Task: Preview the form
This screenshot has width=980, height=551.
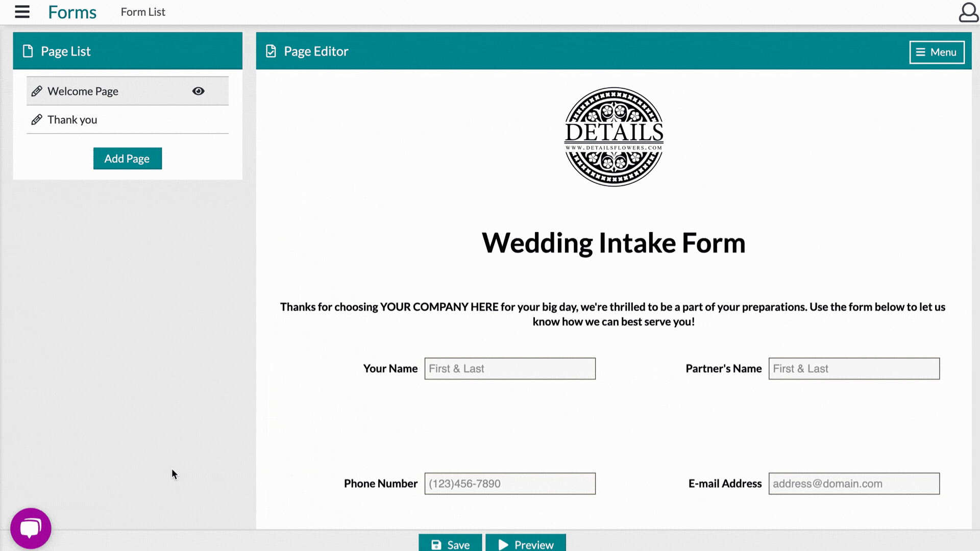Action: [526, 543]
